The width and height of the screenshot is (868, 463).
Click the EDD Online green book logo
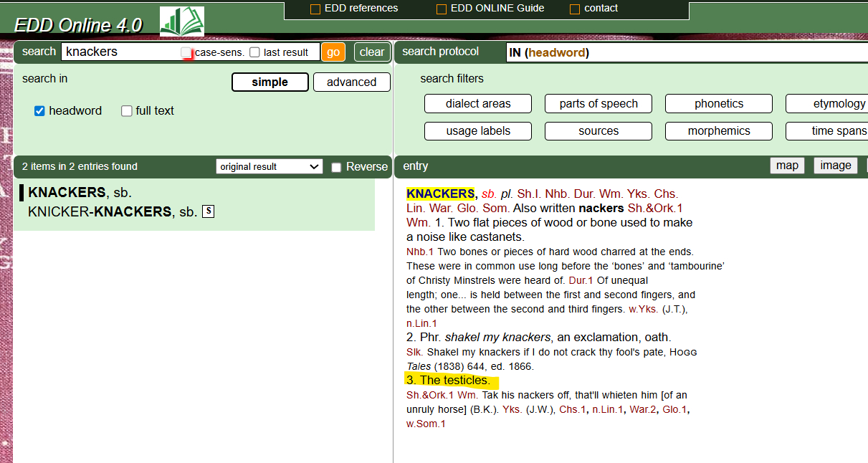[181, 22]
